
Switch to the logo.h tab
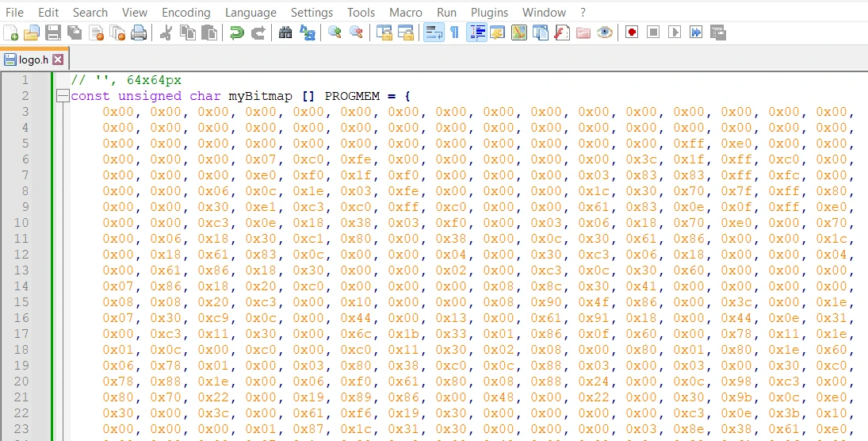tap(33, 59)
